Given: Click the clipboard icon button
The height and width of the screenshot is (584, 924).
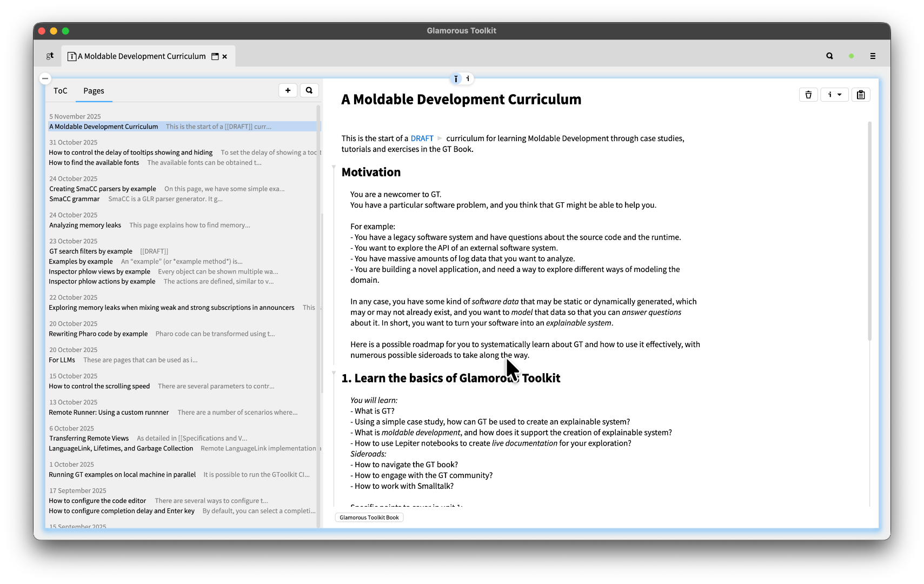Looking at the screenshot, I should pyautogui.click(x=861, y=95).
